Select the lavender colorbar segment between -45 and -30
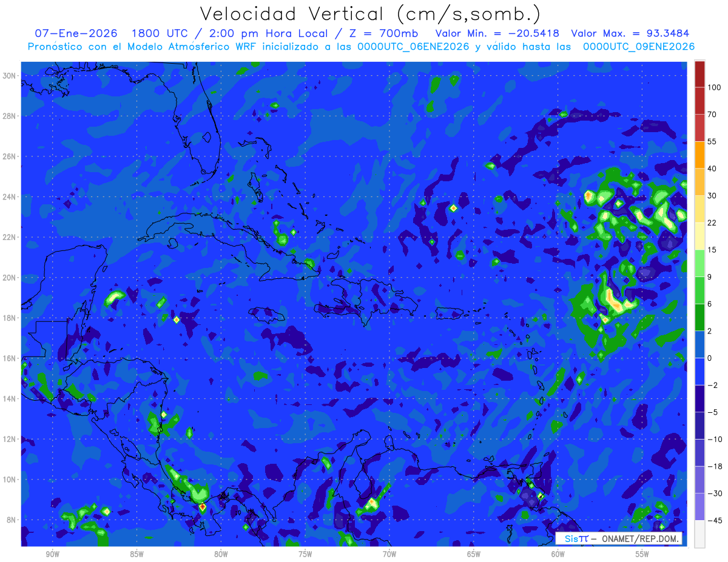The image size is (728, 562). [699, 506]
